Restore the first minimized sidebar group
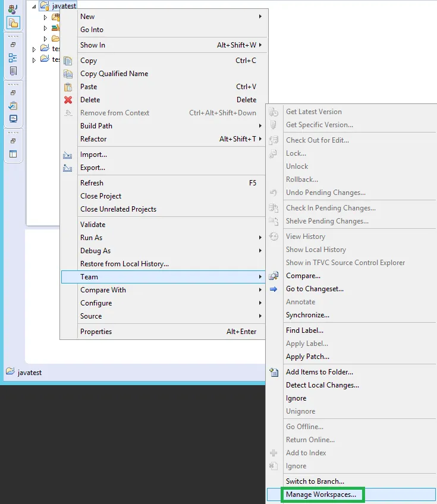The height and width of the screenshot is (504, 437). coord(13,45)
